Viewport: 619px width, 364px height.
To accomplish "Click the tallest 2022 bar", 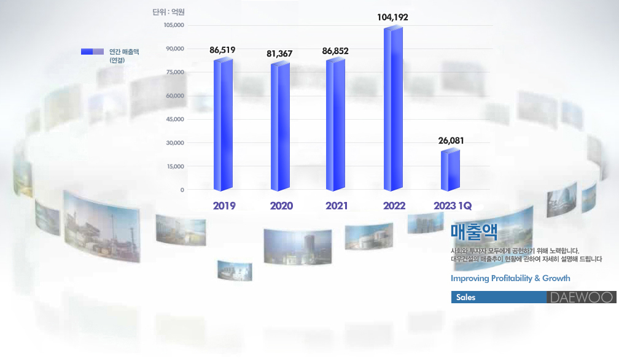I will (393, 109).
